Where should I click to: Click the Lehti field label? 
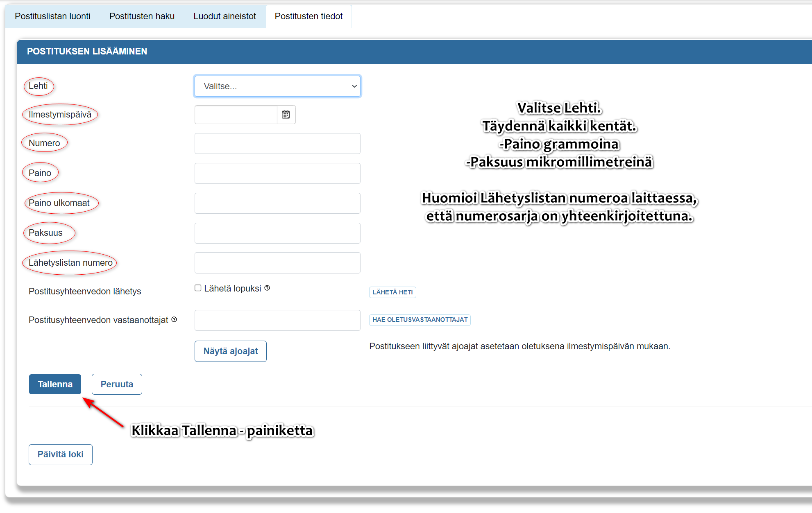pyautogui.click(x=38, y=86)
